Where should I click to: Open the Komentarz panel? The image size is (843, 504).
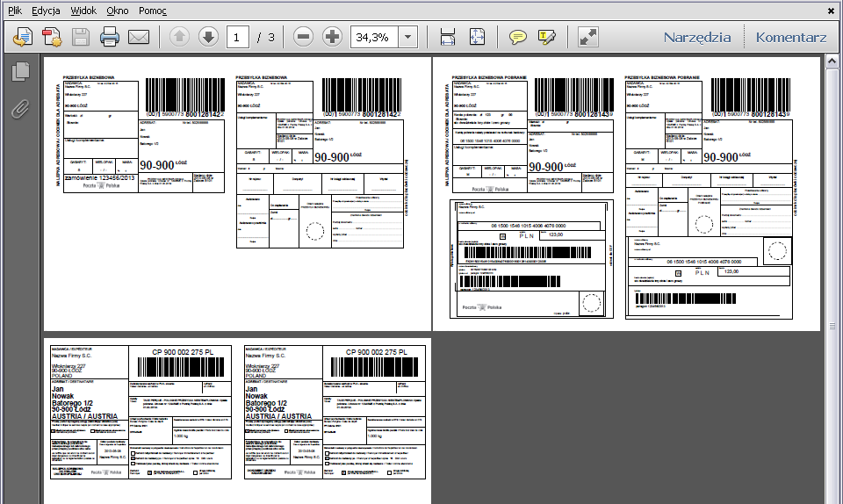[791, 37]
